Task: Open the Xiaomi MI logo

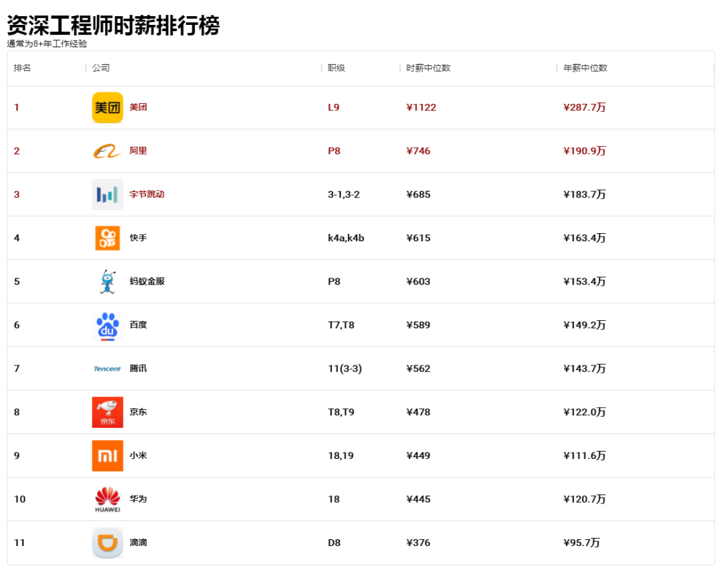Action: (x=107, y=456)
